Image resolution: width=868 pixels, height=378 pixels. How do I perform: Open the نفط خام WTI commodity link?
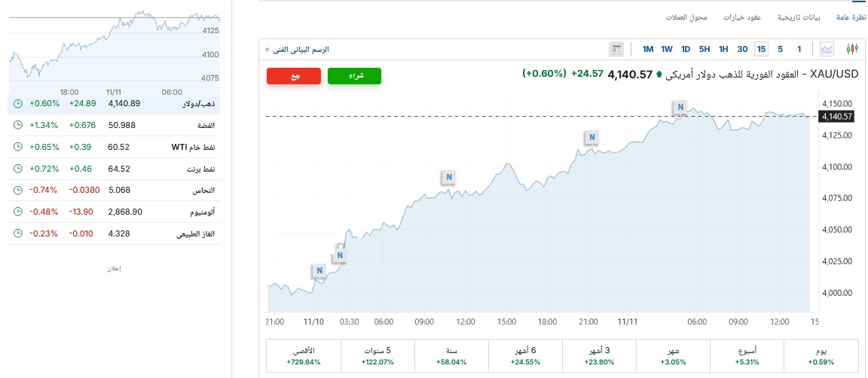pos(196,147)
